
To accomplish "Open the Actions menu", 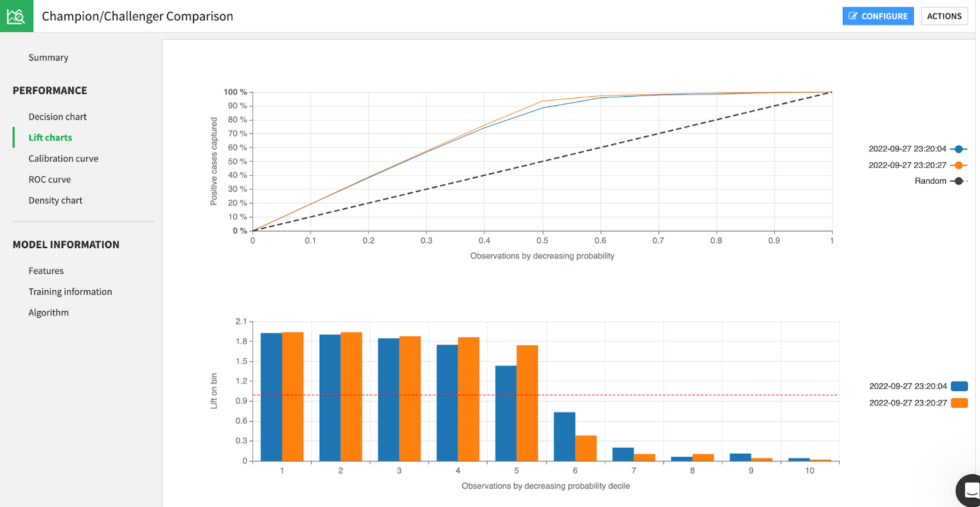I will click(x=944, y=16).
